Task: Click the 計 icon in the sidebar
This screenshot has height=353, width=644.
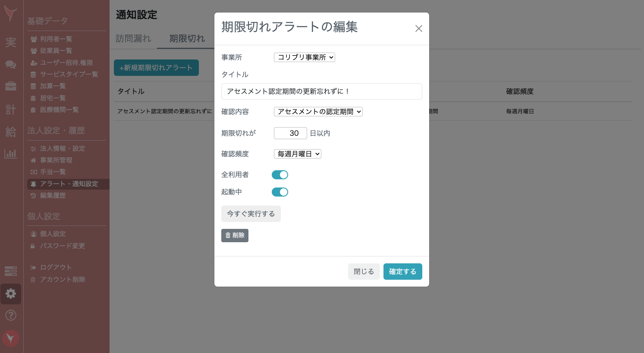Action: (x=11, y=109)
